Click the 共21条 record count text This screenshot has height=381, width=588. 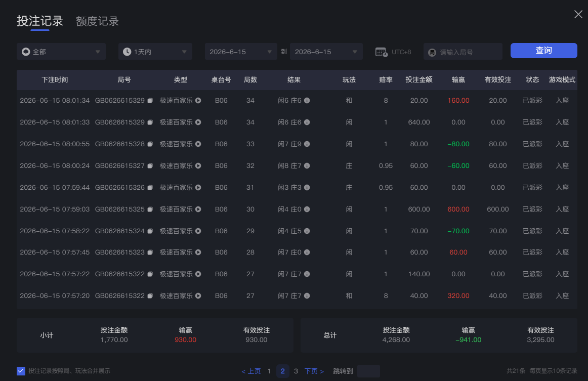click(x=516, y=371)
